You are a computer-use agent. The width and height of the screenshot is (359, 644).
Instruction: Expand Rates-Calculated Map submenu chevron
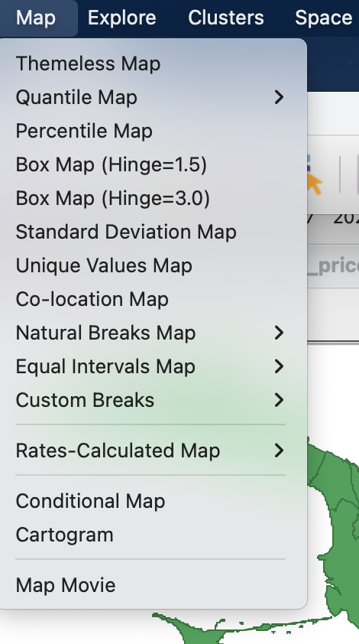click(279, 450)
